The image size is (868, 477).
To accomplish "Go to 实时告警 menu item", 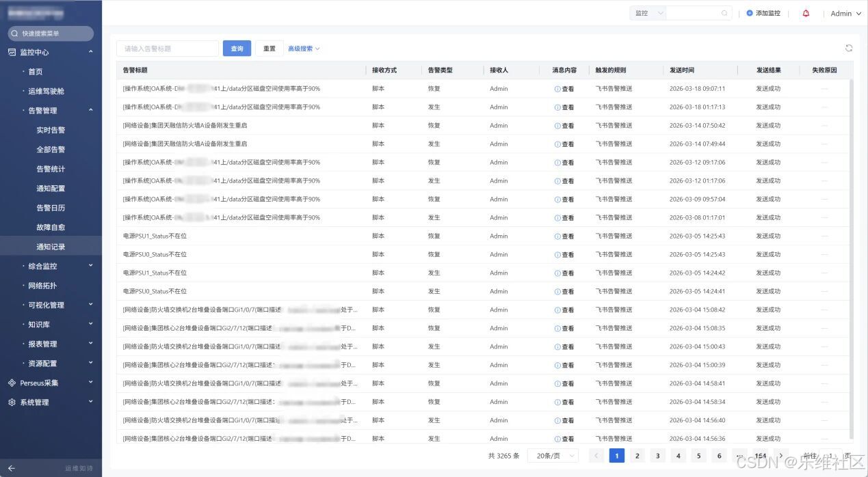I will click(x=51, y=130).
